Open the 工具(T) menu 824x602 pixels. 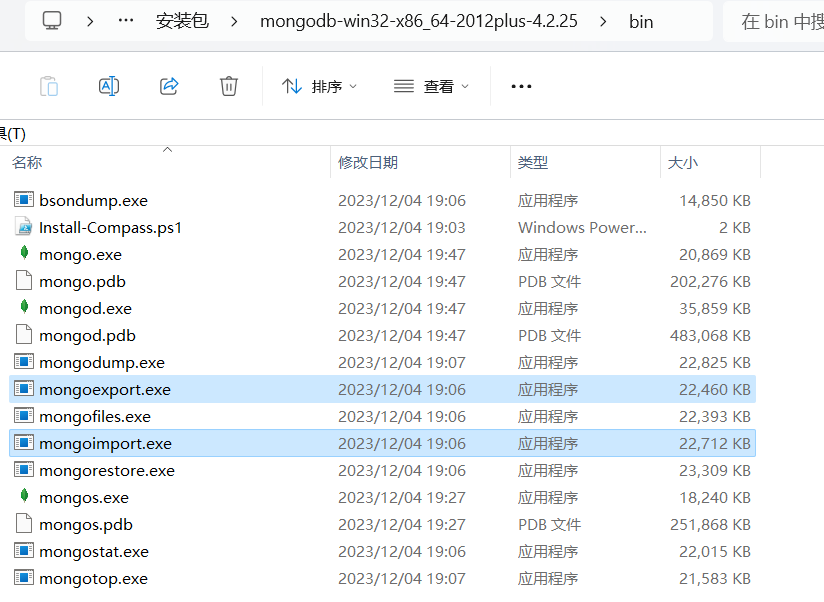point(13,134)
